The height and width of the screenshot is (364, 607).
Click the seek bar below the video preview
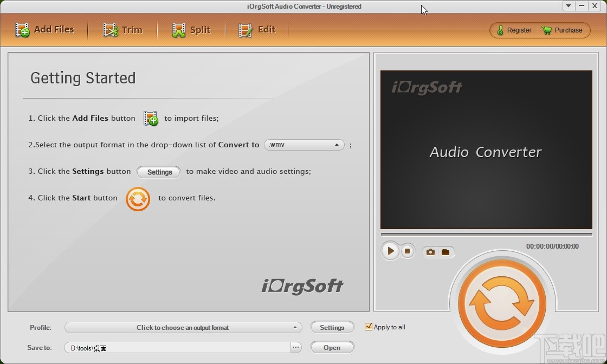coord(486,232)
